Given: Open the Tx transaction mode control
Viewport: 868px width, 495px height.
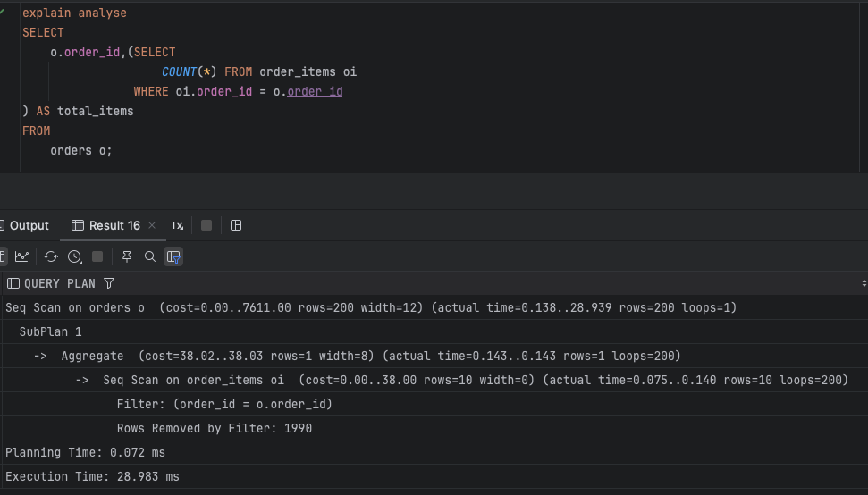Looking at the screenshot, I should (x=177, y=226).
